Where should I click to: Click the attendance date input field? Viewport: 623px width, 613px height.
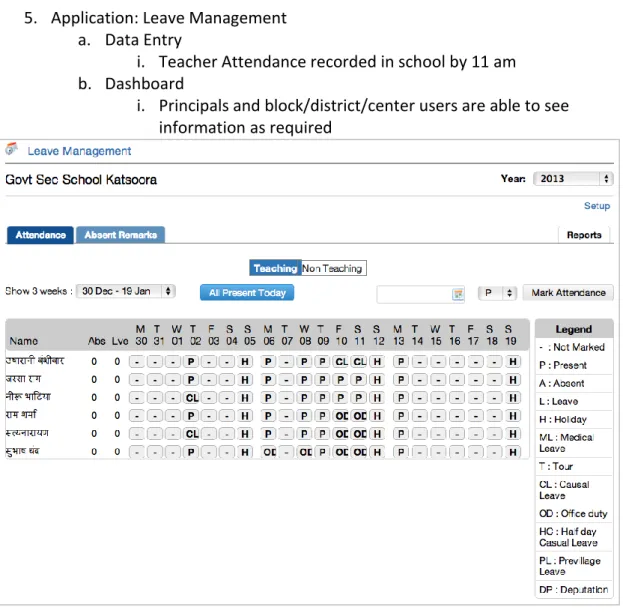[420, 294]
